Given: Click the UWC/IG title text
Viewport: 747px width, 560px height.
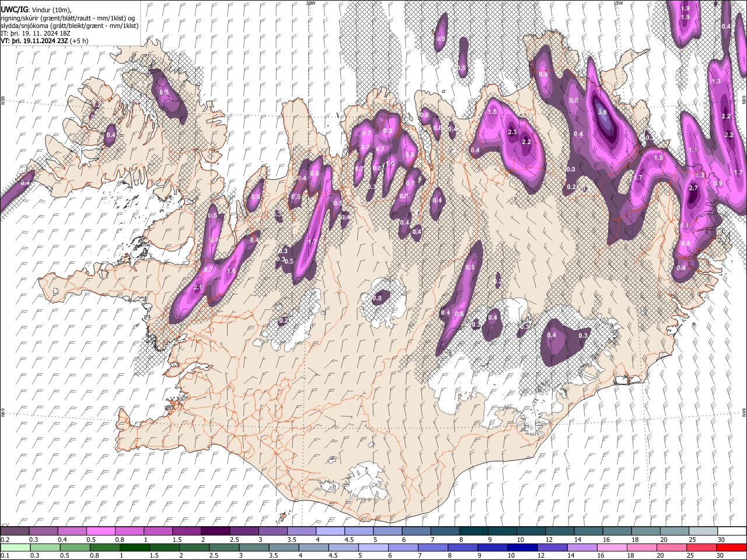Looking at the screenshot, I should [13, 9].
